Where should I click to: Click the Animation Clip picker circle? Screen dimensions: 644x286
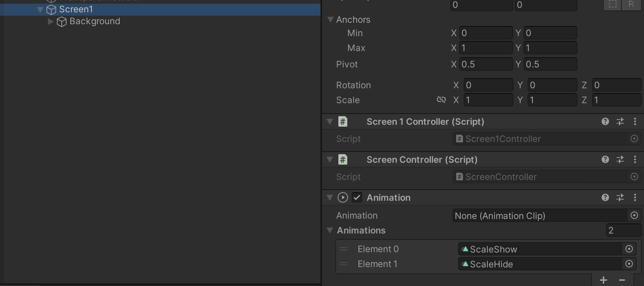(x=634, y=215)
